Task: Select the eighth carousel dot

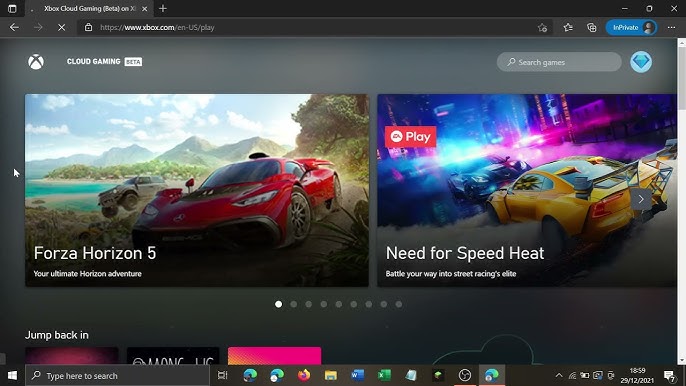Action: coord(384,304)
